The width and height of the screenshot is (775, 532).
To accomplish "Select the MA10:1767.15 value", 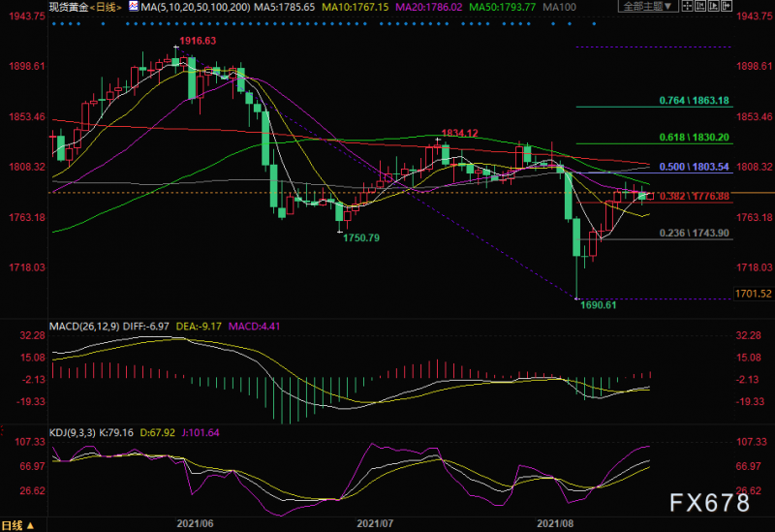I will (355, 7).
